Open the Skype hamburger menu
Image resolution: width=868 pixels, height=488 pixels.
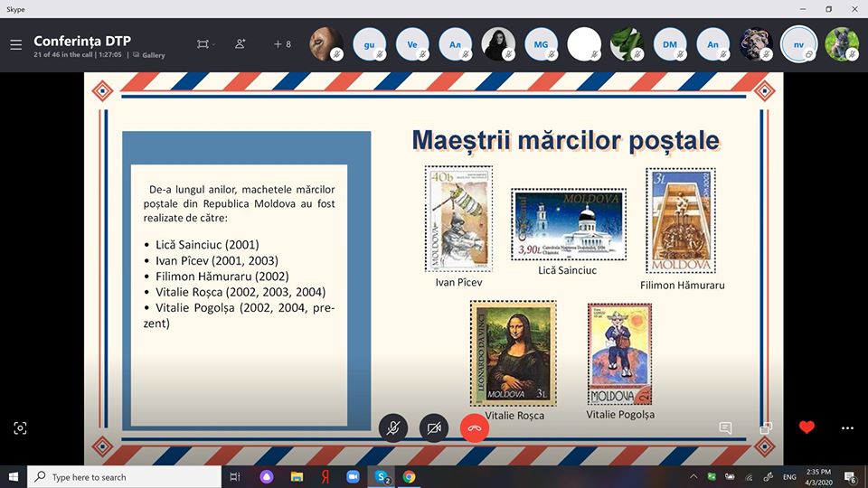coord(15,44)
